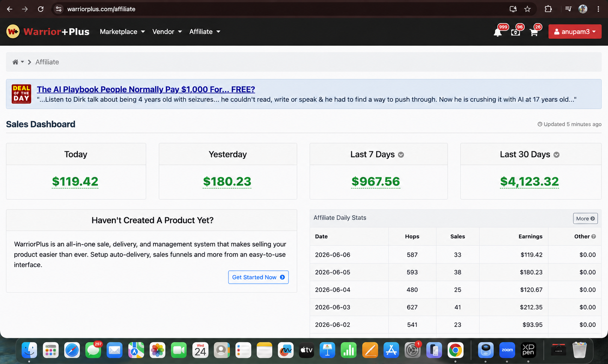This screenshot has height=364, width=608.
Task: Click the 593 hops value
Action: (412, 272)
